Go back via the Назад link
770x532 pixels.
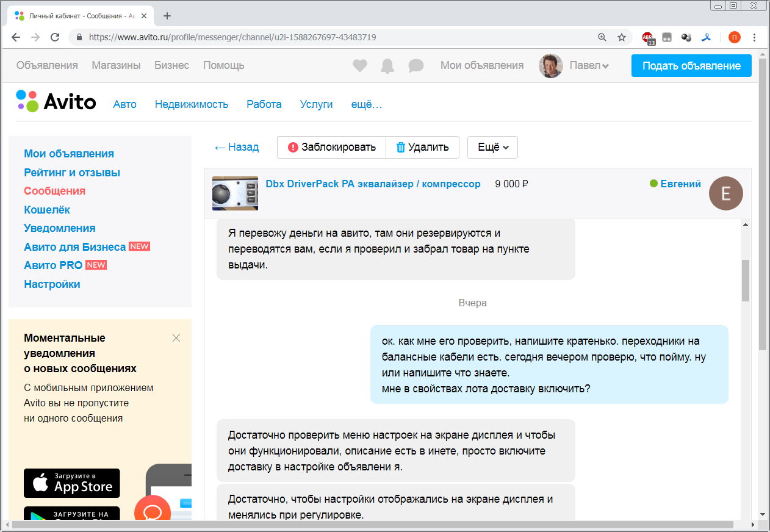pyautogui.click(x=237, y=147)
